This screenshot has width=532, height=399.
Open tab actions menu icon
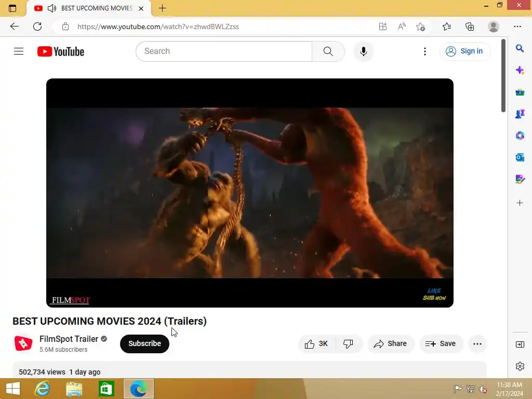tap(12, 8)
